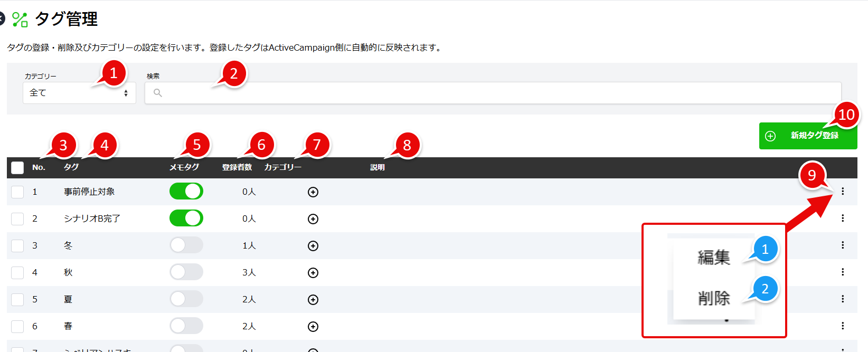Enable メモタグ toggle for 冬
The height and width of the screenshot is (352, 868).
[x=186, y=245]
